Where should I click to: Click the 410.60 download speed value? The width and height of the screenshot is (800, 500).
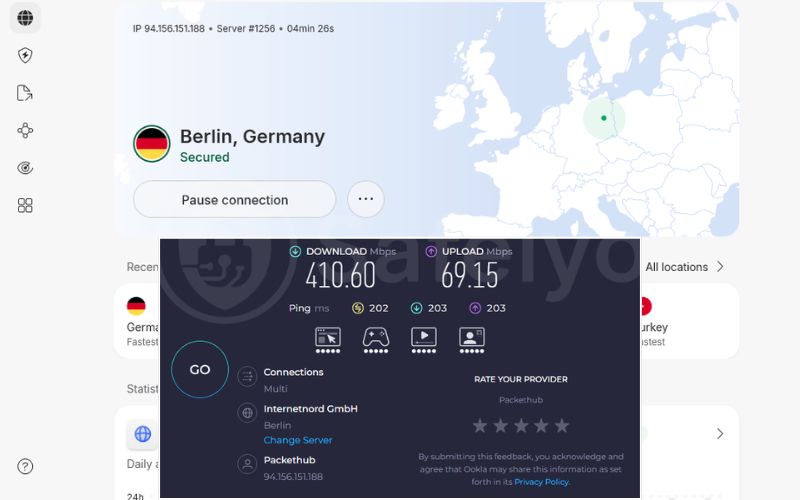pyautogui.click(x=340, y=275)
